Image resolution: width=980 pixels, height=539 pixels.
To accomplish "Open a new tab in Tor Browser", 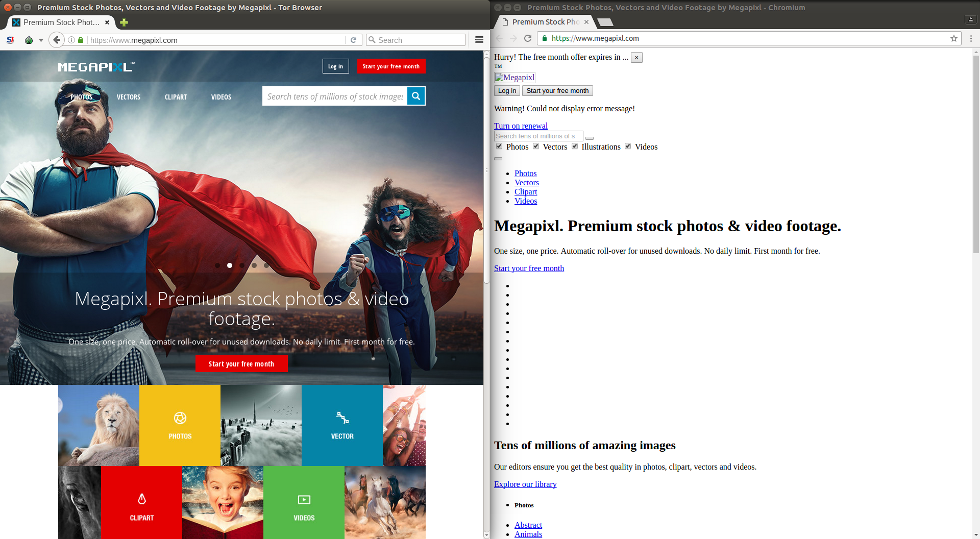I will 124,22.
